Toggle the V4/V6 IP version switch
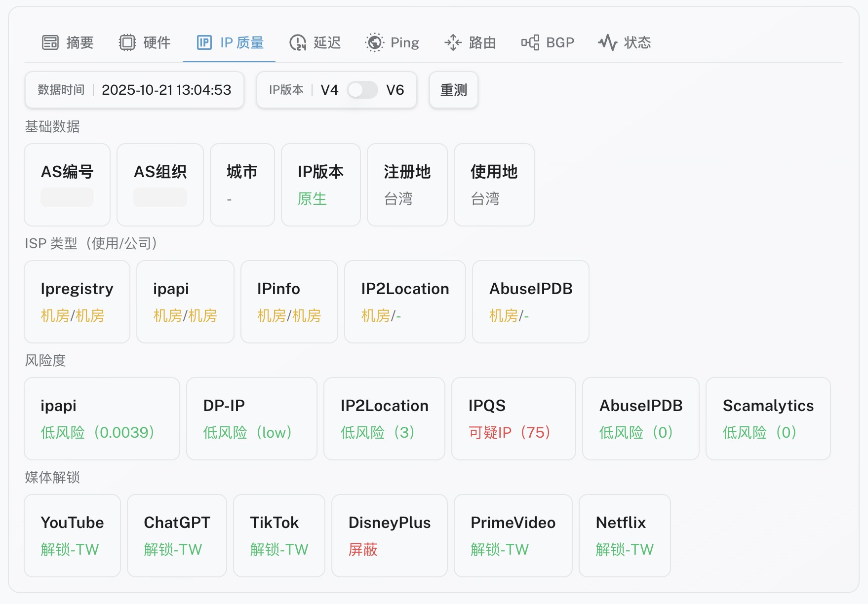Viewport: 868px width, 604px height. pos(362,90)
